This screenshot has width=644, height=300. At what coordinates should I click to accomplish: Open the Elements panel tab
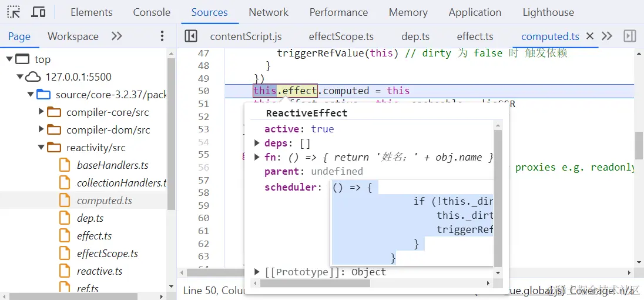92,12
